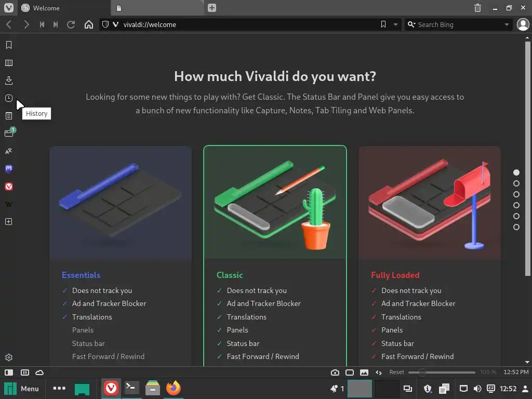The width and height of the screenshot is (532, 399).
Task: Open the shield tracker blocker icon
Action: [x=105, y=24]
